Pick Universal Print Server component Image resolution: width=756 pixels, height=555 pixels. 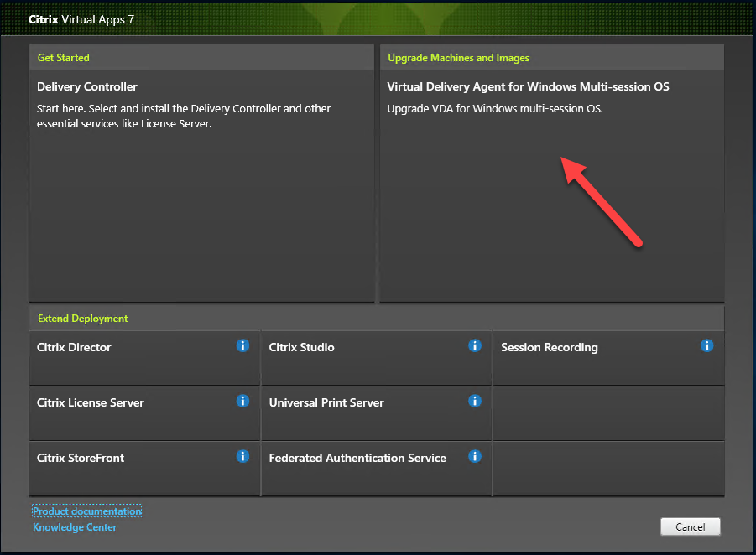pyautogui.click(x=326, y=403)
